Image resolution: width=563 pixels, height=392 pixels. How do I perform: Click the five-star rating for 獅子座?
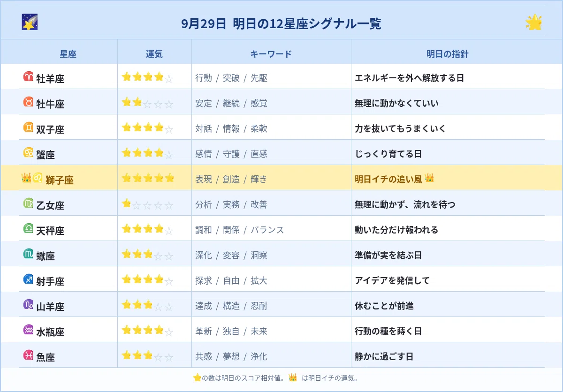coord(148,178)
